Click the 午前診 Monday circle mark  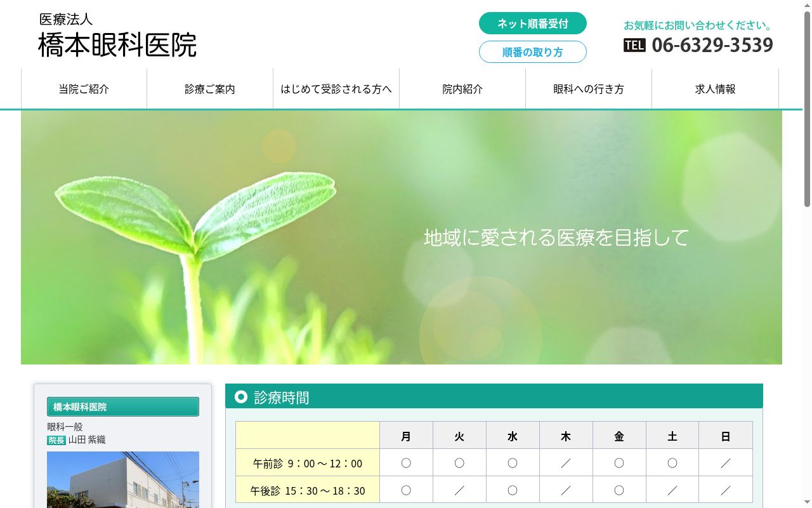click(x=406, y=464)
